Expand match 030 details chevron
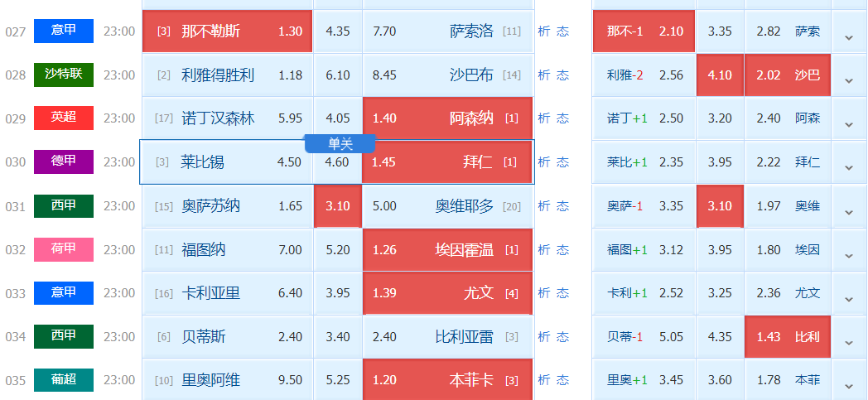Image resolution: width=868 pixels, height=400 pixels. pos(849,166)
